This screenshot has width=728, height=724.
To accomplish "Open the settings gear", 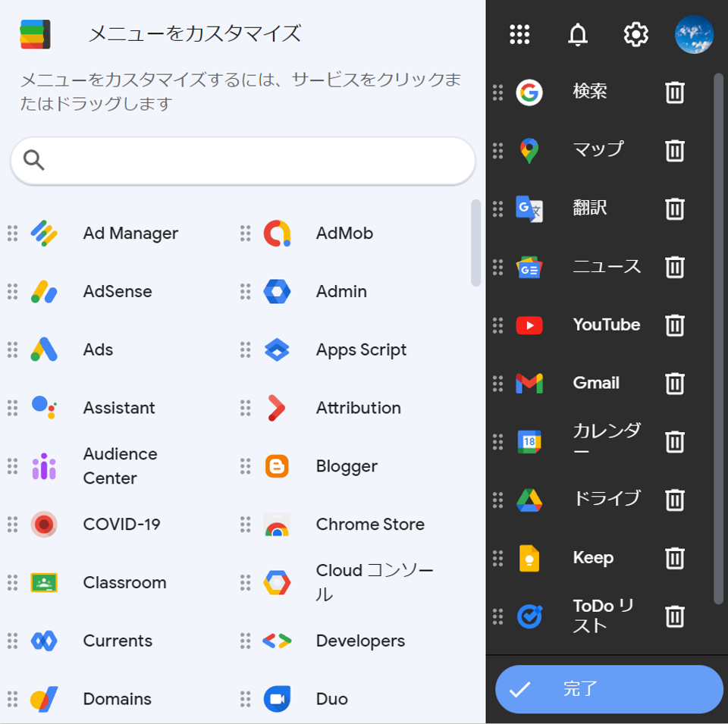I will click(x=635, y=34).
